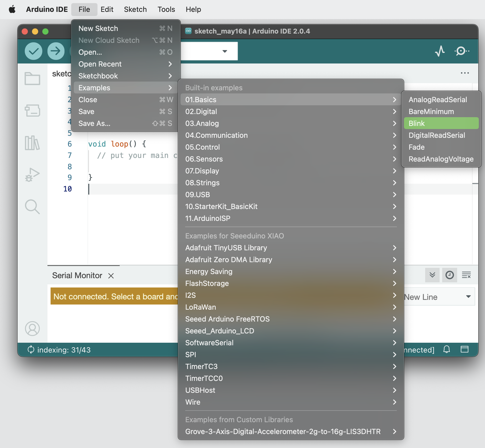Open the File menu

click(84, 10)
